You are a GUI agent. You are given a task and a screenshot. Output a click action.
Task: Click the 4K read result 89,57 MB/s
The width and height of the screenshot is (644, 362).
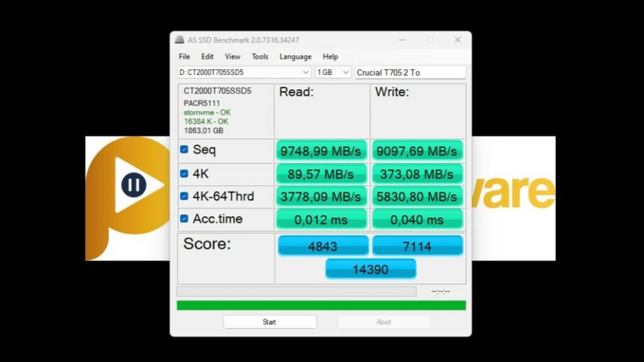(x=321, y=174)
